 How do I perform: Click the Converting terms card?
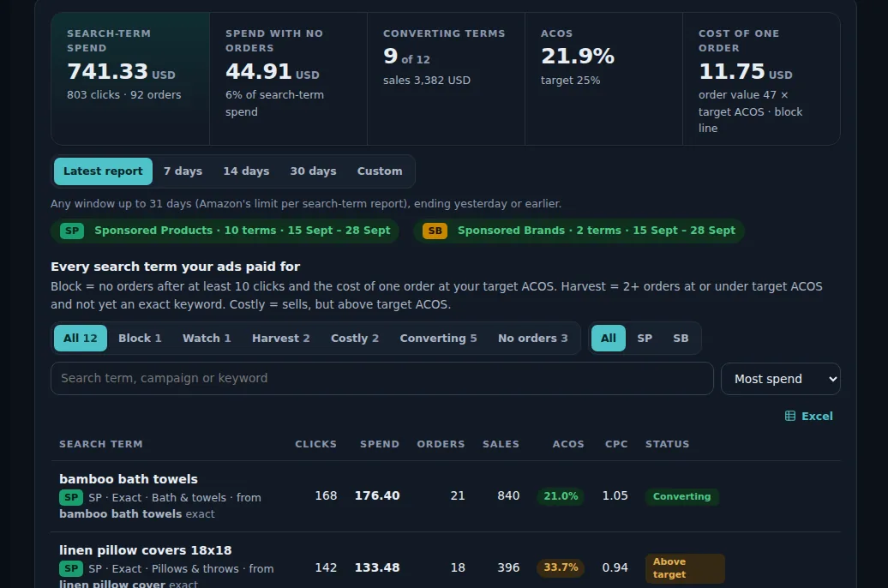click(x=446, y=79)
